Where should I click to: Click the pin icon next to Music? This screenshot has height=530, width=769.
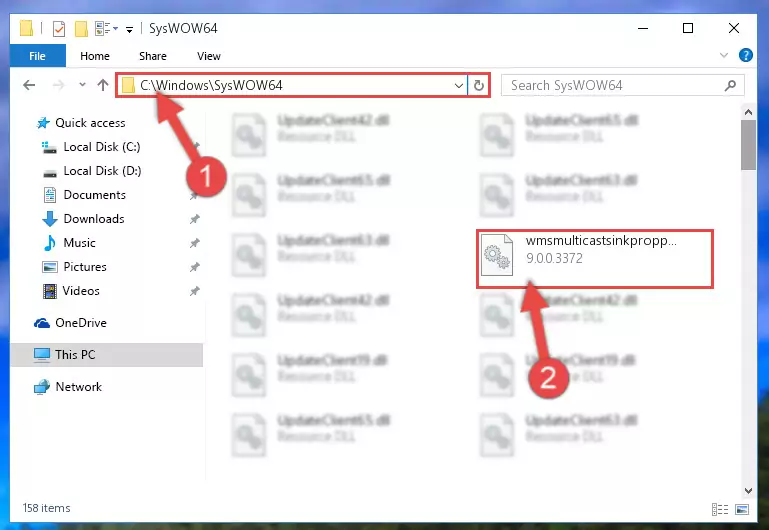coord(195,243)
